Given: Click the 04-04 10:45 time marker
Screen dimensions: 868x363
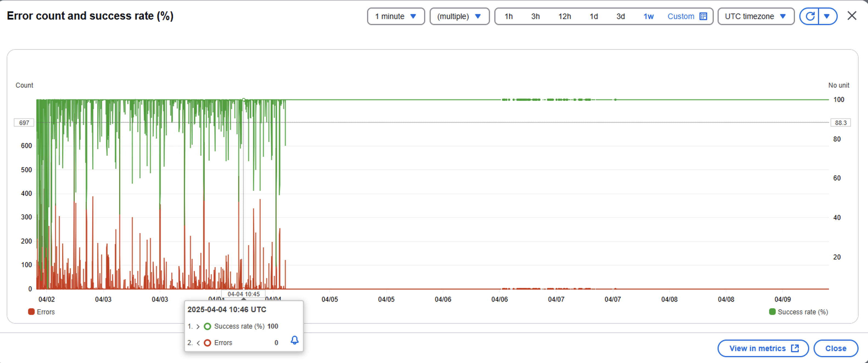Looking at the screenshot, I should click(x=243, y=294).
